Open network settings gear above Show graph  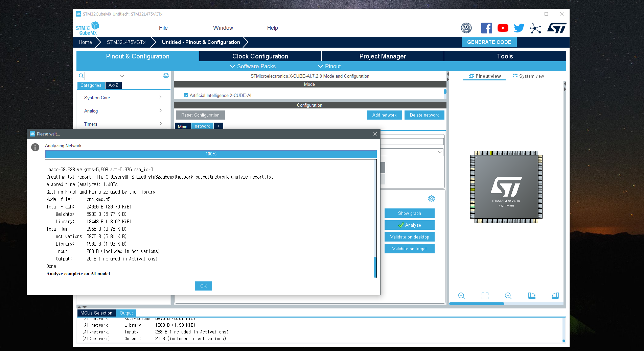point(432,199)
